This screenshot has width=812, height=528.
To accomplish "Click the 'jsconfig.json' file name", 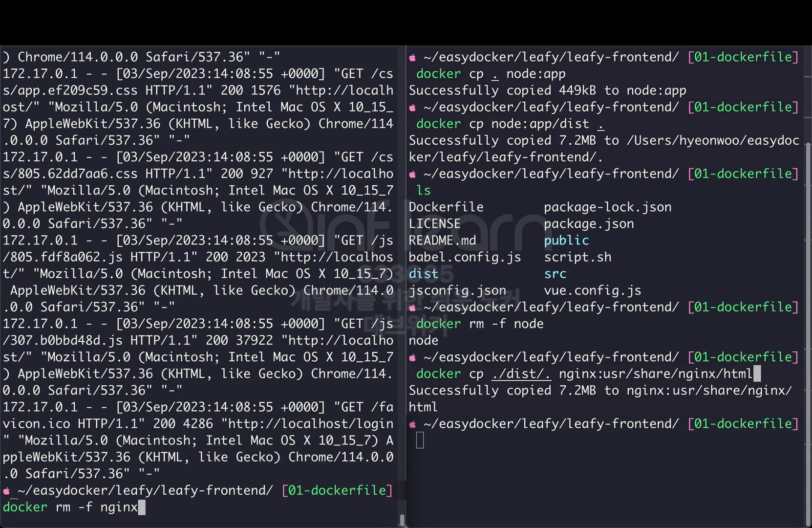I will click(x=457, y=290).
